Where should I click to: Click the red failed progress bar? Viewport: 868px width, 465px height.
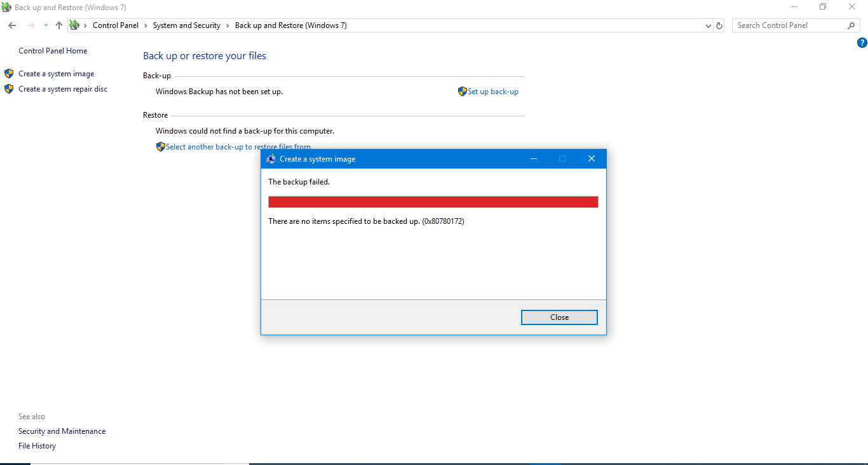point(433,202)
